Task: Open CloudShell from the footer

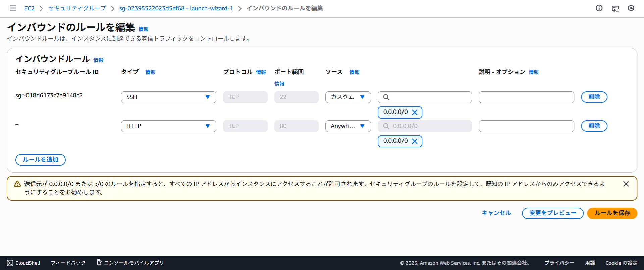Action: [23, 263]
